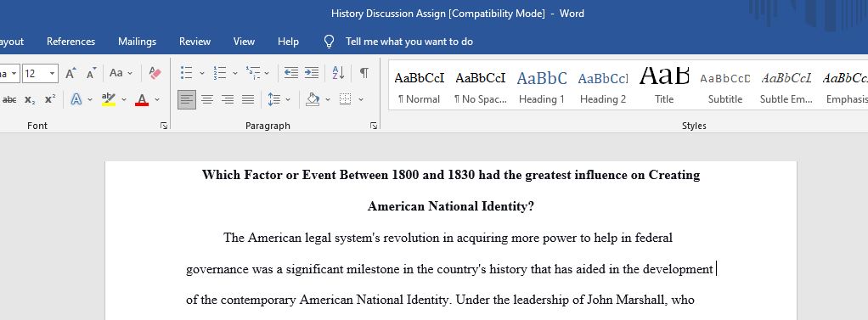Toggle subscript formatting
This screenshot has width=868, height=320.
30,99
